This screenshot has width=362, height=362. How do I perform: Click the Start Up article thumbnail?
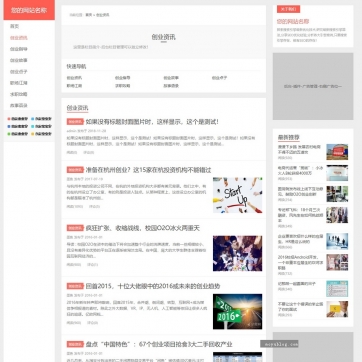pos(237,195)
